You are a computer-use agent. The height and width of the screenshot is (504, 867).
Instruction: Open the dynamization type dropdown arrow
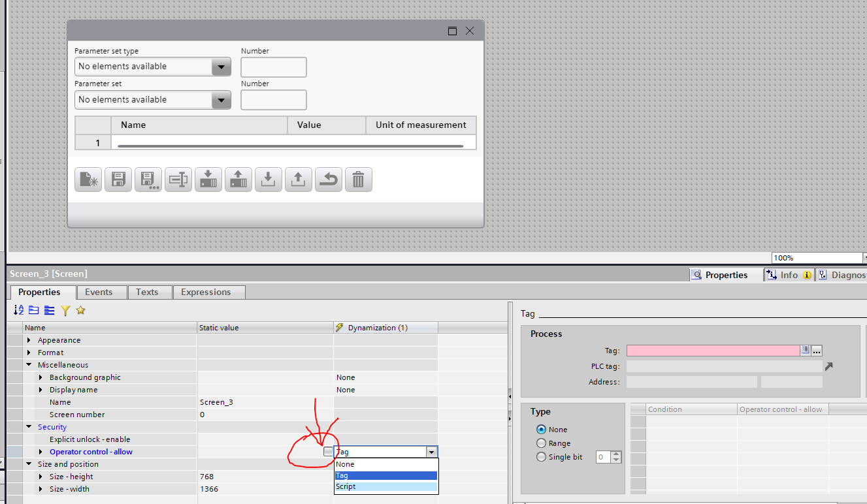[x=431, y=452]
